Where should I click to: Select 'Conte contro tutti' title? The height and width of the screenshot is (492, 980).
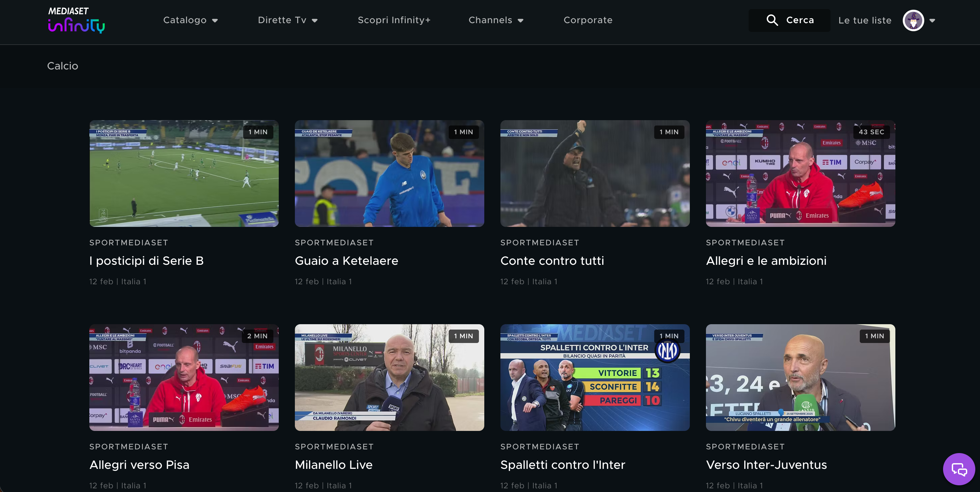pyautogui.click(x=552, y=261)
